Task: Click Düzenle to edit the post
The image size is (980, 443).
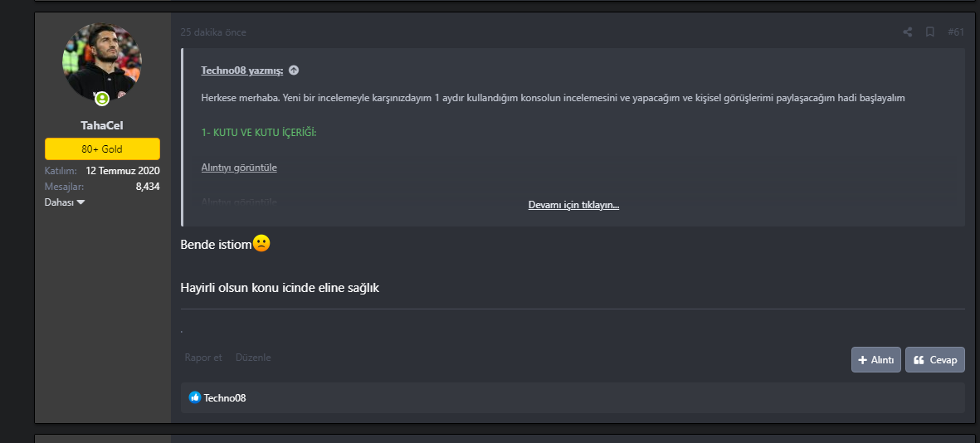Action: pos(253,358)
